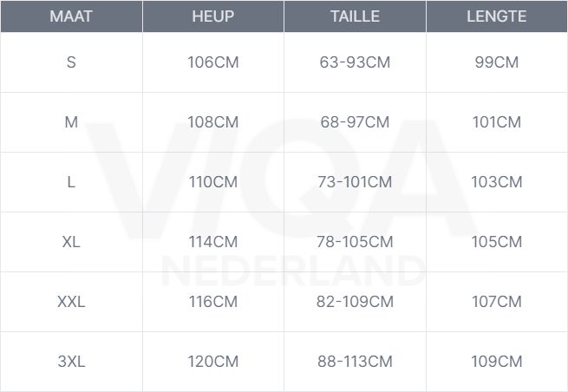Click the 109CM length cell
The height and width of the screenshot is (392, 568).
pyautogui.click(x=497, y=362)
